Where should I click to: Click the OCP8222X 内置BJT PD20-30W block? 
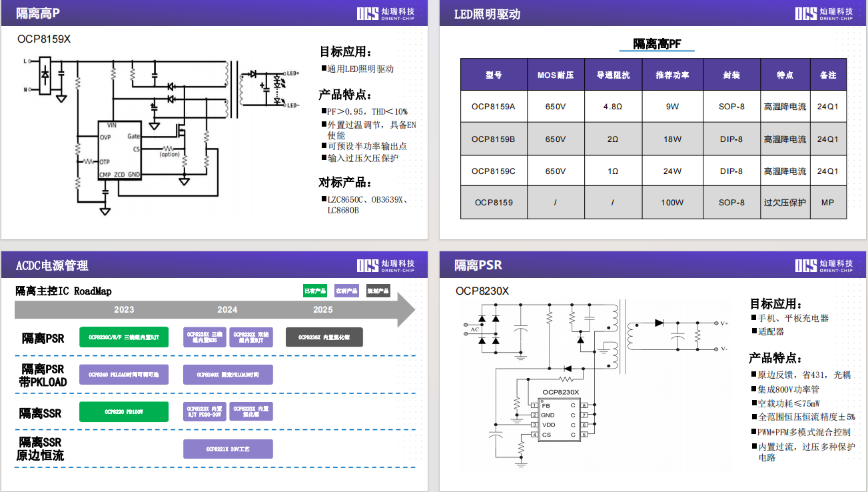[205, 412]
